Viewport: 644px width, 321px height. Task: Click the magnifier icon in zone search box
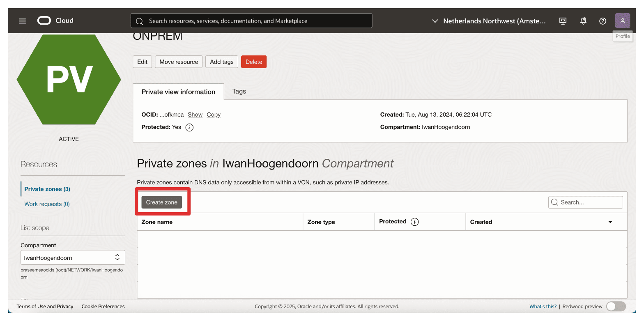pos(554,202)
